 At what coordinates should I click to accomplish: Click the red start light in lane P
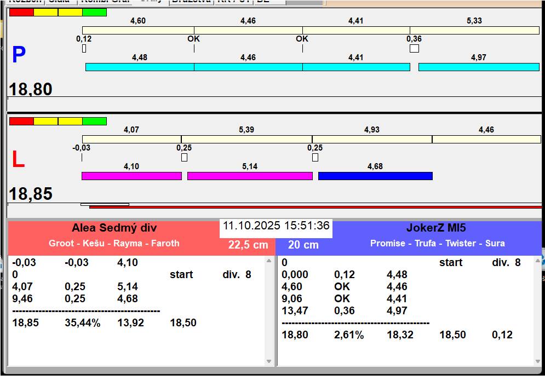[21, 12]
